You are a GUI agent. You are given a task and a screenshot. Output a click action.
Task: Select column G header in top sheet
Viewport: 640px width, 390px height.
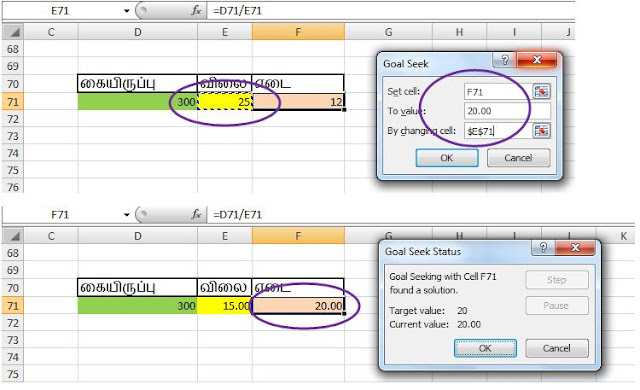(x=388, y=32)
